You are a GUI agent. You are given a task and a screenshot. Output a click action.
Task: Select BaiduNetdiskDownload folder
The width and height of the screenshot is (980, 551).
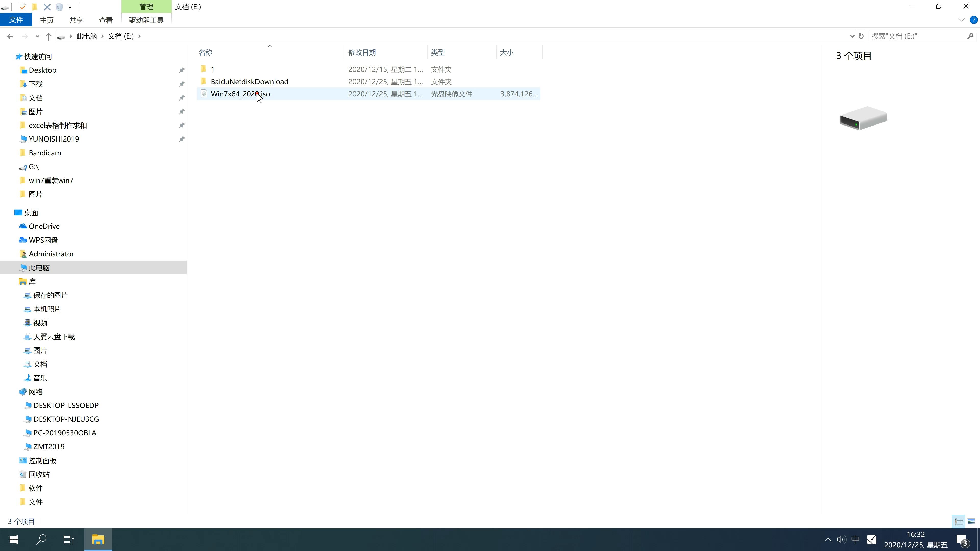249,81
